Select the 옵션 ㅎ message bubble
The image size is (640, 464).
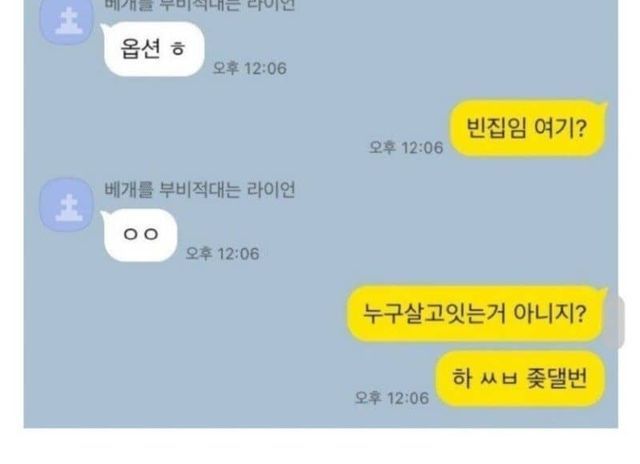pyautogui.click(x=153, y=49)
